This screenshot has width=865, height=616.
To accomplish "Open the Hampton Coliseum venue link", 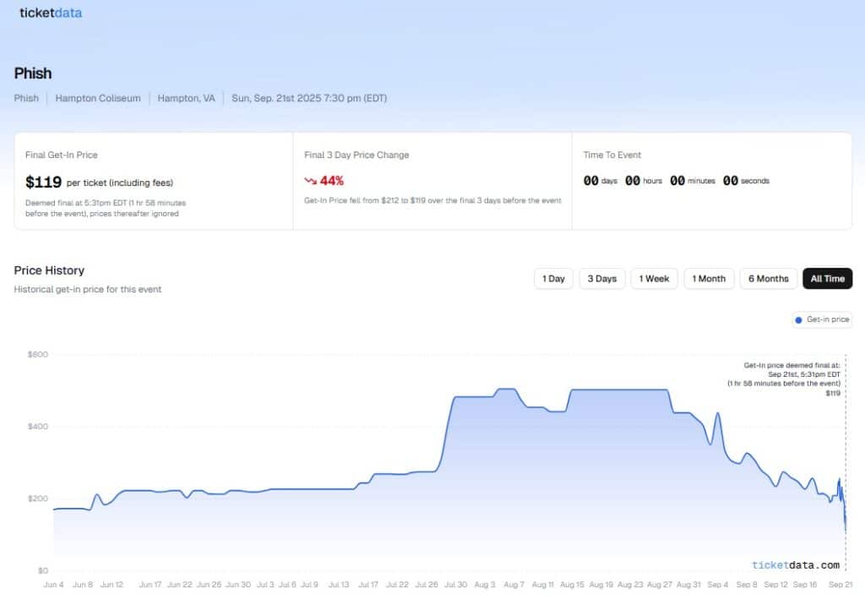I will tap(98, 98).
